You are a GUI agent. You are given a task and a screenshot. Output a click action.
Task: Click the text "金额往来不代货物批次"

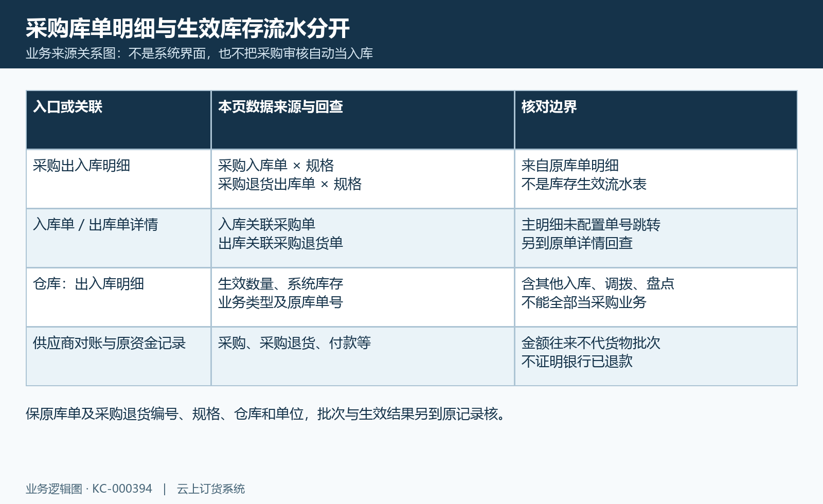coord(591,343)
